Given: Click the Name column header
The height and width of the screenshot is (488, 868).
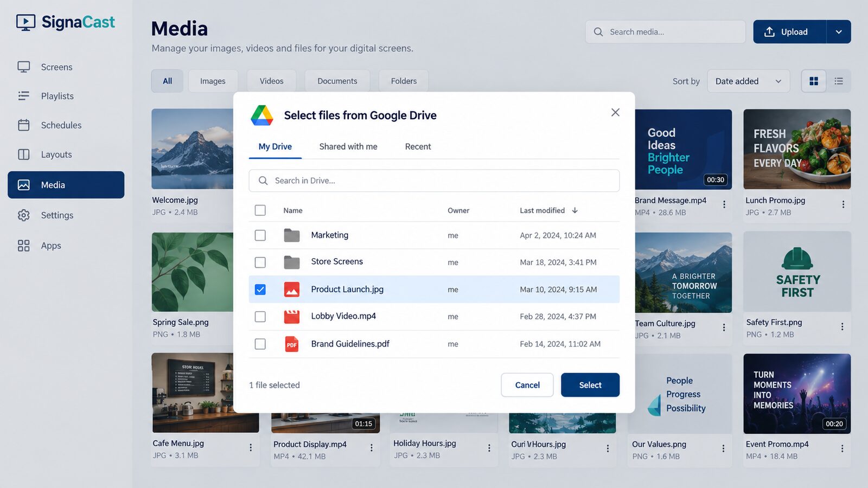Looking at the screenshot, I should pyautogui.click(x=293, y=210).
